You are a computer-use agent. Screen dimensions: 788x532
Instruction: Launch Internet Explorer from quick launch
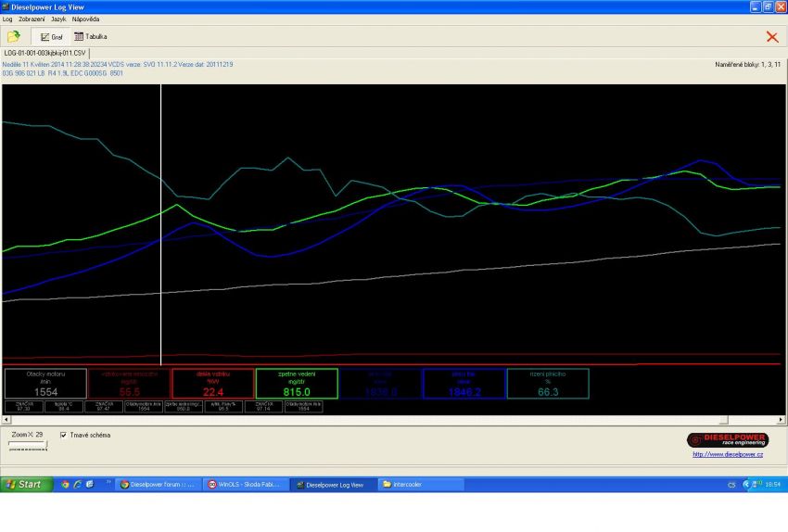[x=77, y=485]
